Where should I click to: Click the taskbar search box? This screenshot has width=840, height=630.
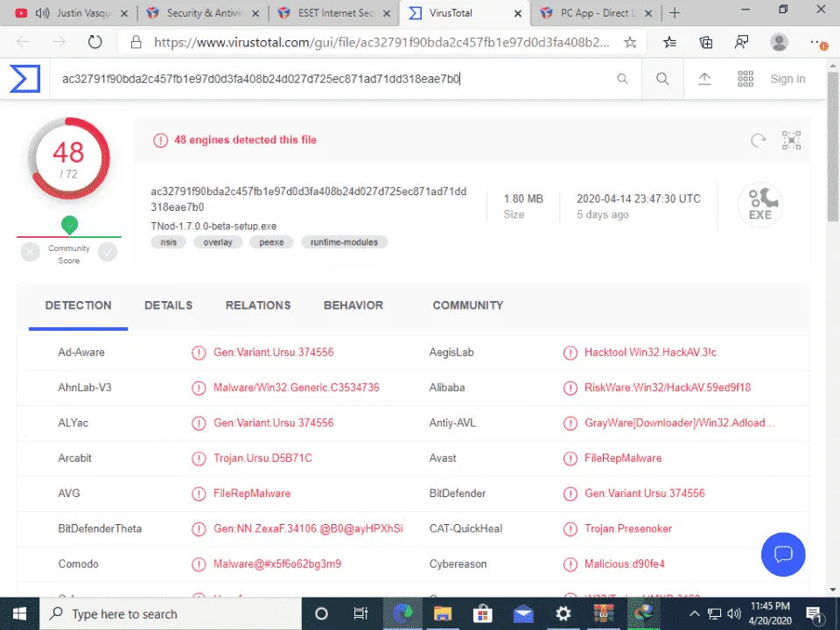click(171, 614)
